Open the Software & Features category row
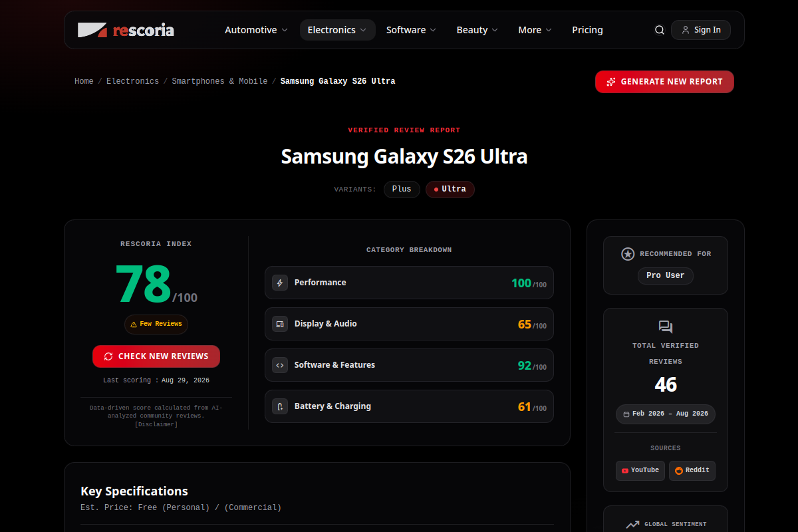The height and width of the screenshot is (532, 798). [409, 365]
